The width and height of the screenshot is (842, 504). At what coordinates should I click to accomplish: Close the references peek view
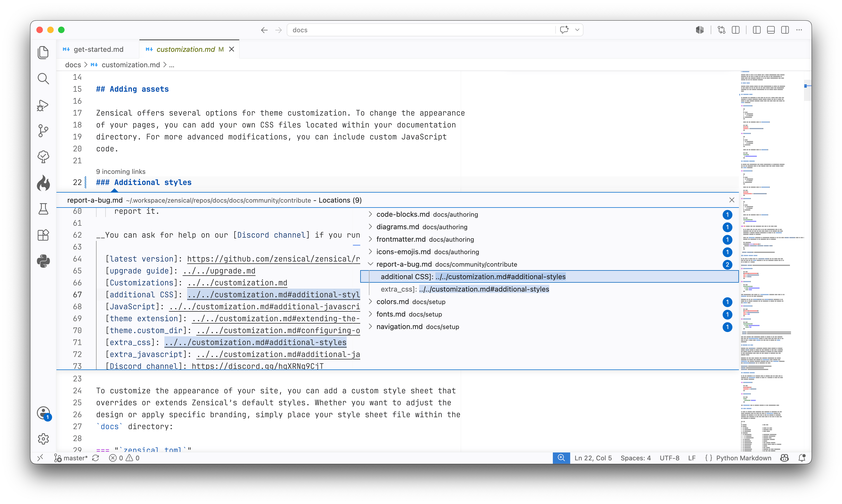[732, 200]
